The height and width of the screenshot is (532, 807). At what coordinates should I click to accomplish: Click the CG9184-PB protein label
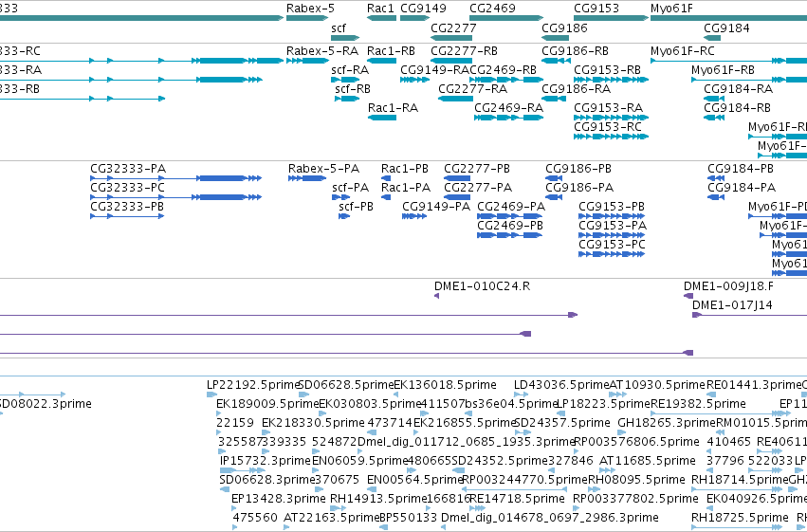741,169
